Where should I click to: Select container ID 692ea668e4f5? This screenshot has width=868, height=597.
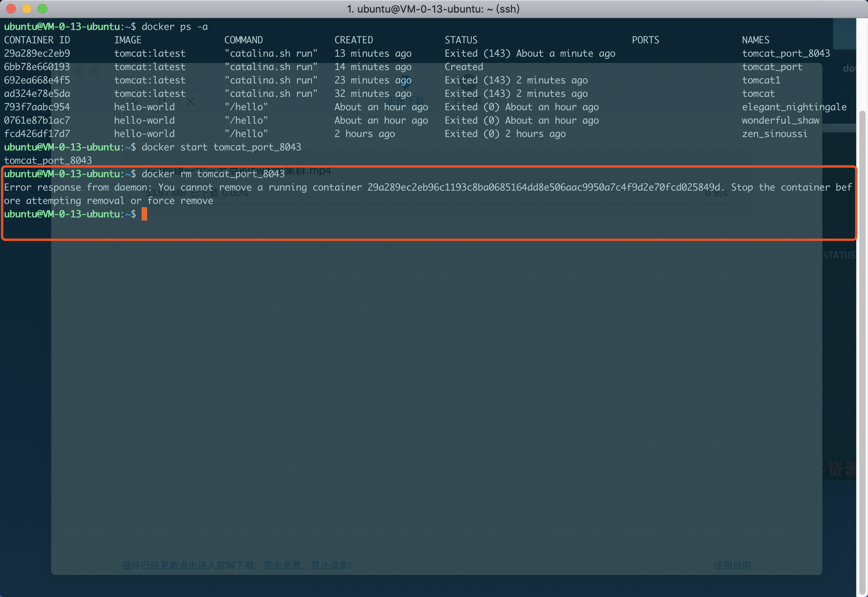(37, 80)
